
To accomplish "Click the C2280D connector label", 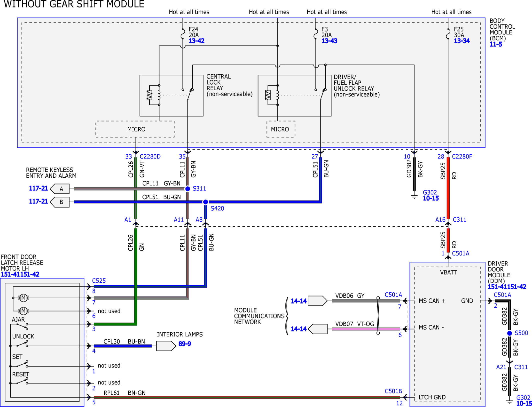I will (150, 156).
